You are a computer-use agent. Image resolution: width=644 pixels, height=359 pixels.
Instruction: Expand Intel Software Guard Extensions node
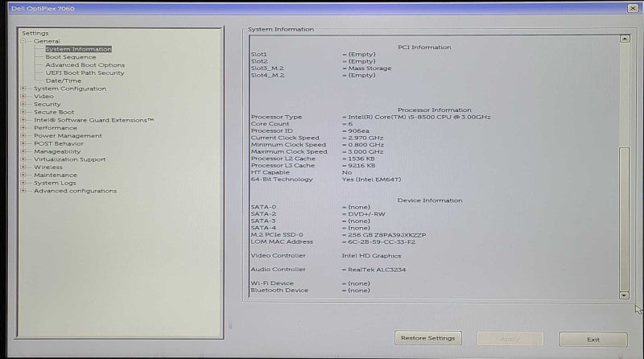[23, 120]
